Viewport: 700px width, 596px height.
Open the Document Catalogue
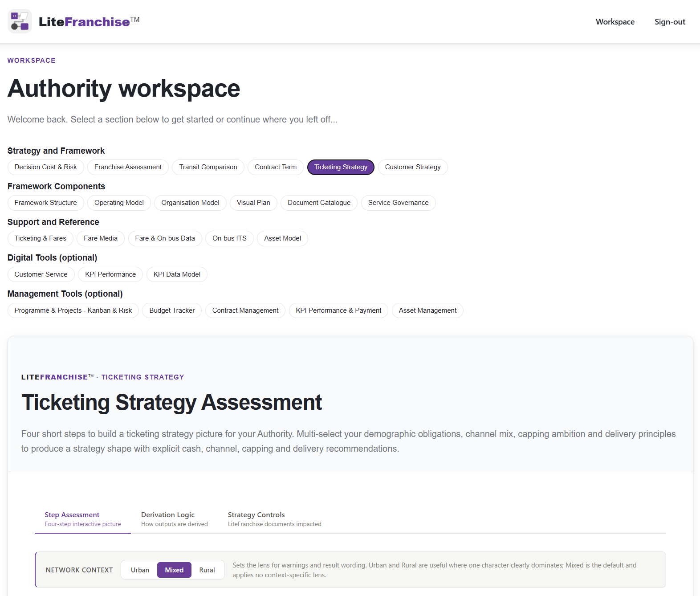[319, 203]
